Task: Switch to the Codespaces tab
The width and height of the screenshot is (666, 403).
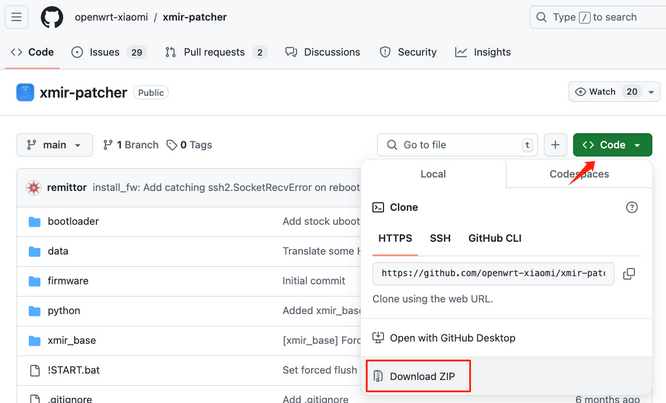Action: (579, 174)
